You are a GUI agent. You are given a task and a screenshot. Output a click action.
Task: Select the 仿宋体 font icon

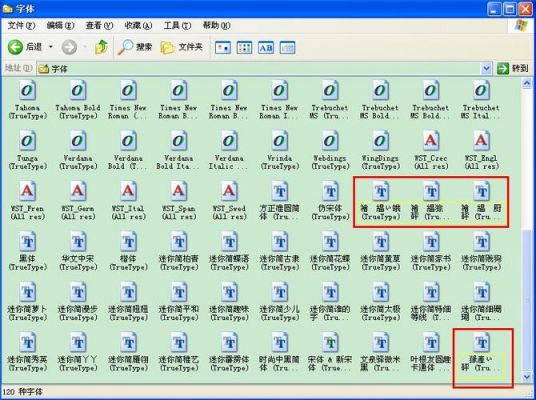(330, 191)
